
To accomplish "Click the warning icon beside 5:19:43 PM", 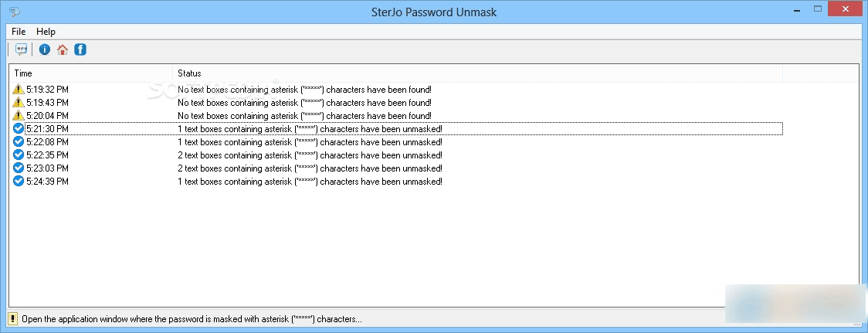I will tap(19, 102).
